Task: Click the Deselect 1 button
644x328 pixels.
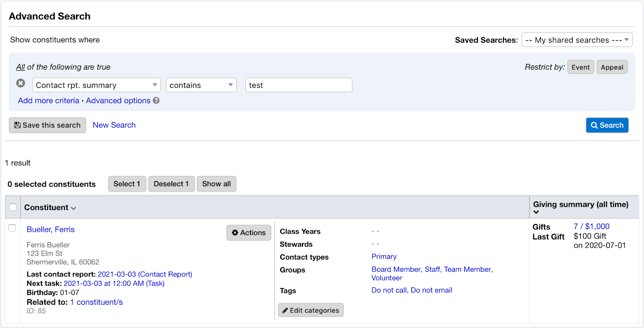Action: click(171, 184)
